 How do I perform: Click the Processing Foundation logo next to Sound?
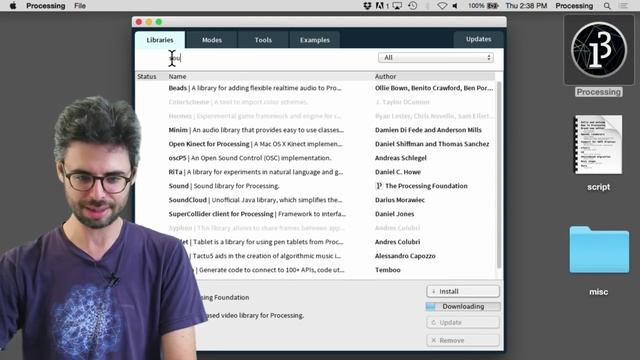[x=379, y=186]
